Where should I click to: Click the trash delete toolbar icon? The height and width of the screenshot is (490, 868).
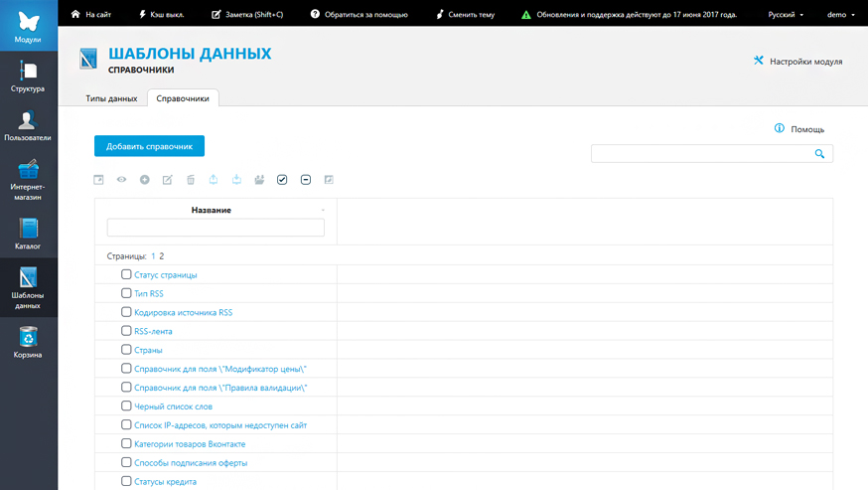click(x=191, y=180)
